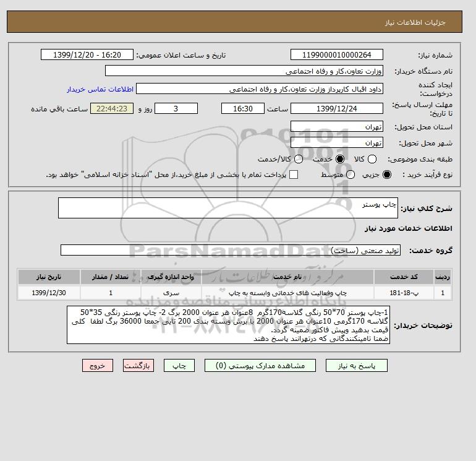Click the جزئیات اطلاعات نیاز page title

[x=415, y=22]
